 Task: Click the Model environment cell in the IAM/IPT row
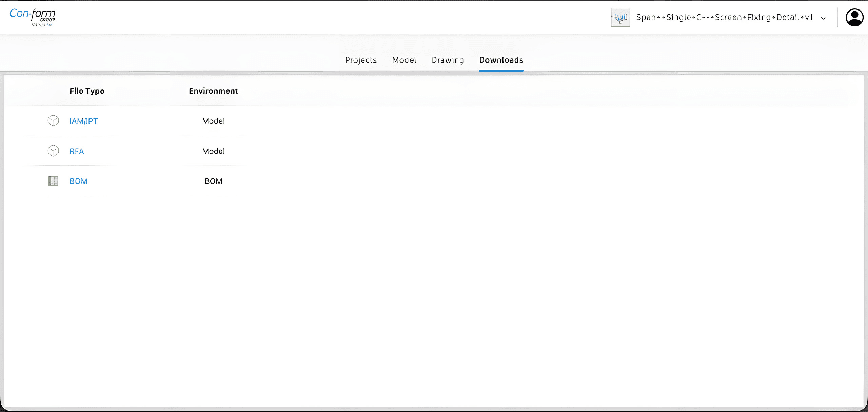pyautogui.click(x=213, y=121)
